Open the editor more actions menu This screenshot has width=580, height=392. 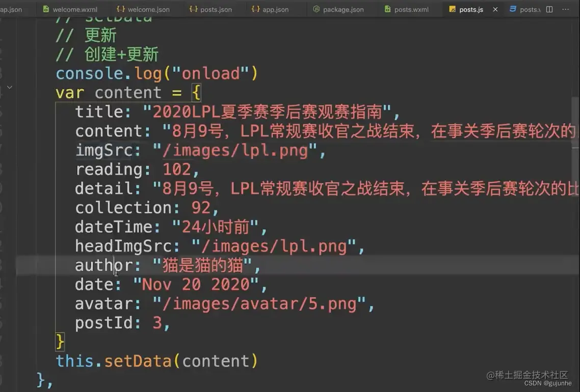pyautogui.click(x=566, y=9)
